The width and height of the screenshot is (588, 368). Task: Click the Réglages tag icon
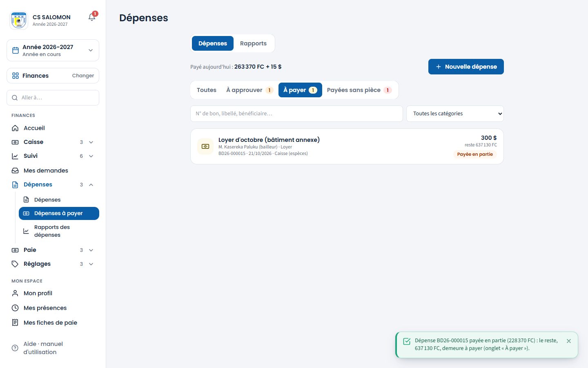[x=15, y=264]
